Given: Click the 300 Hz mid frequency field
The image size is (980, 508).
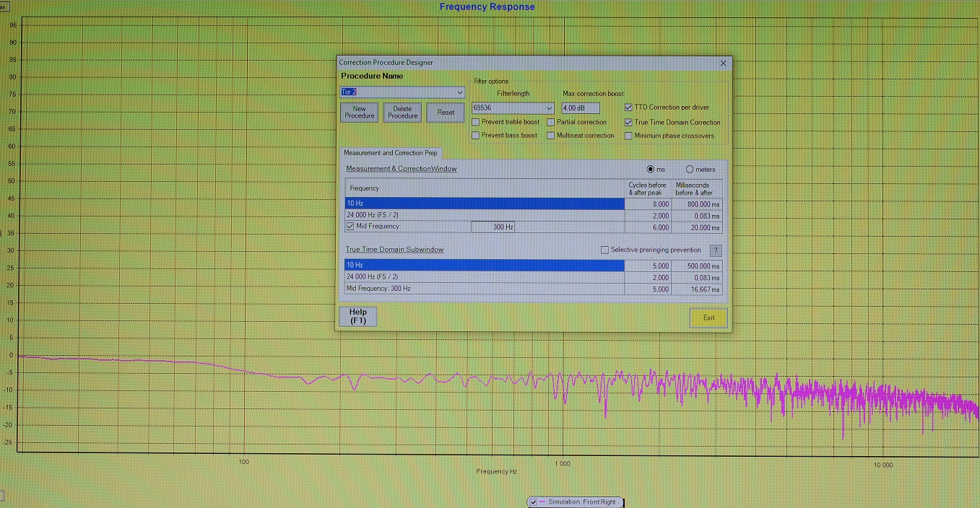Looking at the screenshot, I should [x=493, y=227].
